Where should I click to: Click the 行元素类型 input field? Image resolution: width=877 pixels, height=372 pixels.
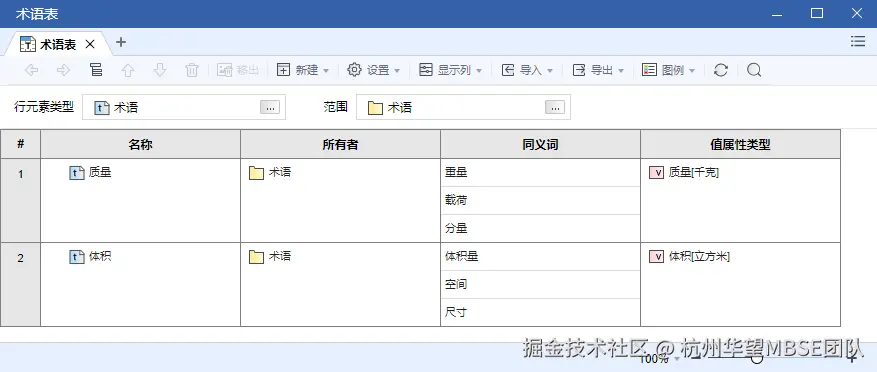[x=184, y=107]
